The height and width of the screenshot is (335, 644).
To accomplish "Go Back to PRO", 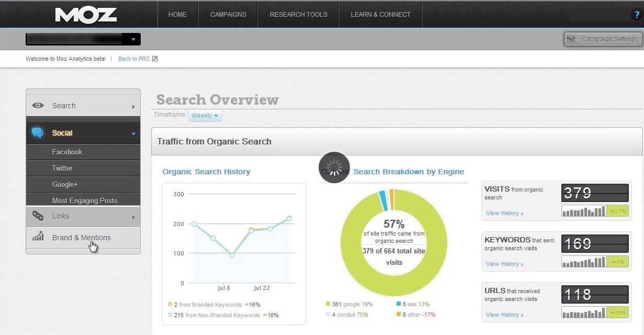I will coord(134,59).
